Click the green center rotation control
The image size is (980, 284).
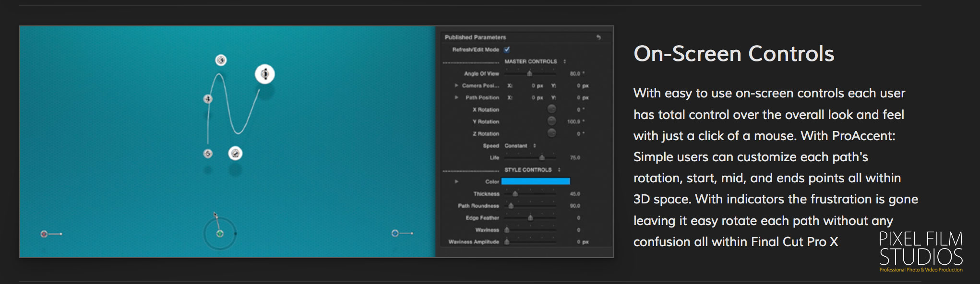(x=220, y=234)
